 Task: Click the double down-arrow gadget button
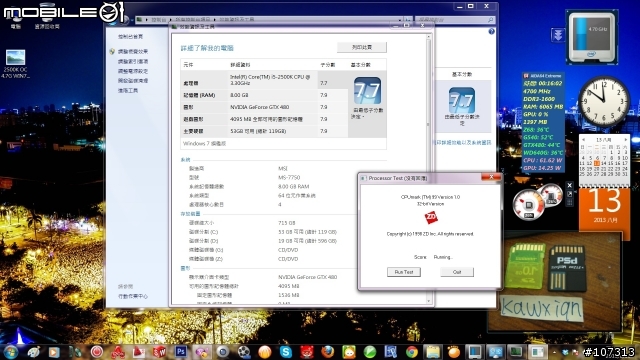(558, 35)
